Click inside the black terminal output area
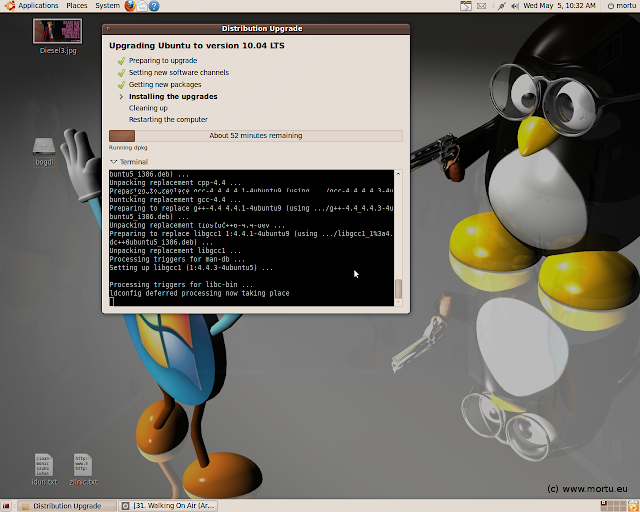Image resolution: width=640 pixels, height=512 pixels. click(251, 238)
